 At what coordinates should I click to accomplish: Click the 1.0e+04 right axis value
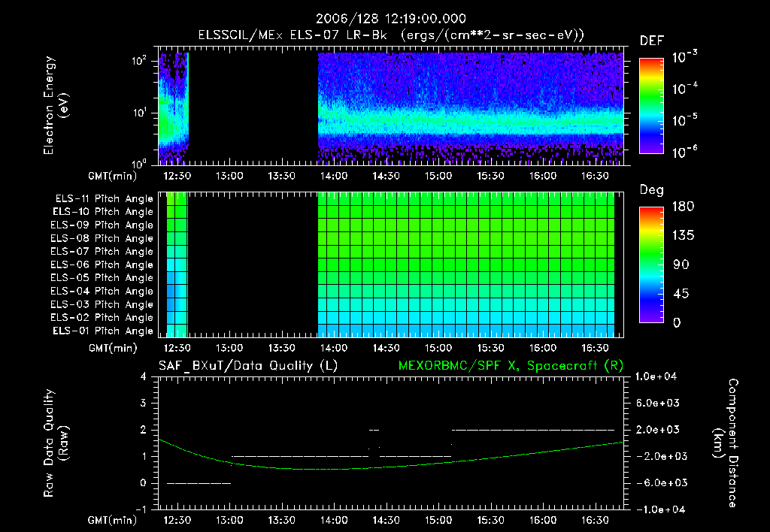tap(656, 376)
